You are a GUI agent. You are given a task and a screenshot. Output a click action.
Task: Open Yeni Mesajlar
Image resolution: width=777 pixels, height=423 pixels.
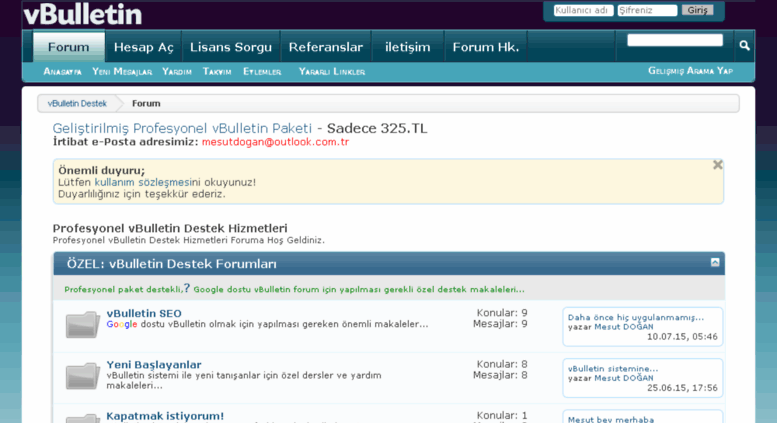122,72
